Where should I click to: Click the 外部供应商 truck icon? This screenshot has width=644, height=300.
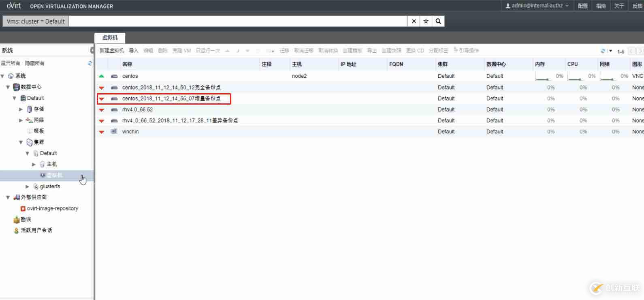point(17,197)
